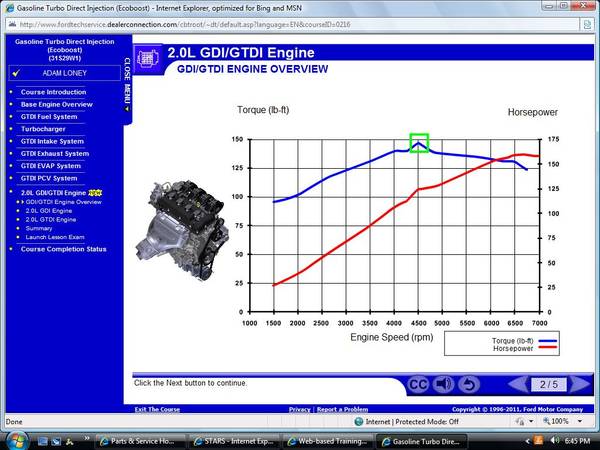Go to next page using right arrow
This screenshot has height=450, width=600.
tap(579, 384)
